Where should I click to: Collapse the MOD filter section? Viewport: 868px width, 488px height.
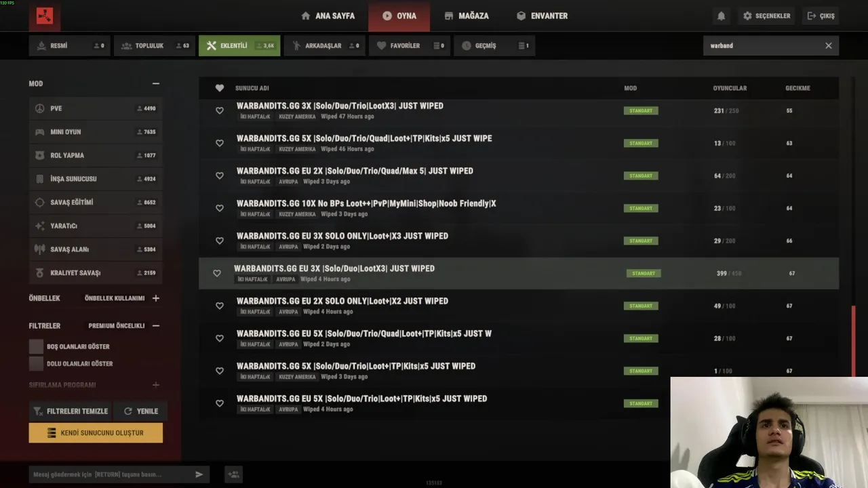pyautogui.click(x=156, y=83)
